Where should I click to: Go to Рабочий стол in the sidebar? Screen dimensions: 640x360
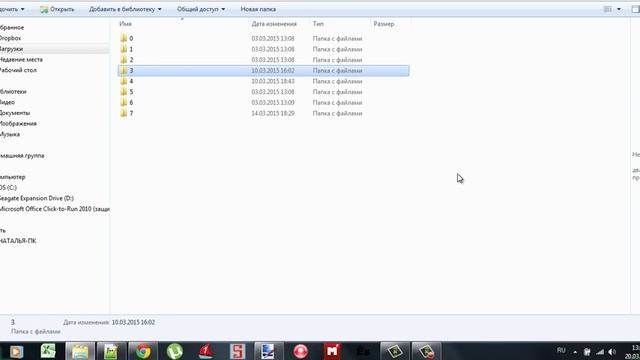(18, 70)
